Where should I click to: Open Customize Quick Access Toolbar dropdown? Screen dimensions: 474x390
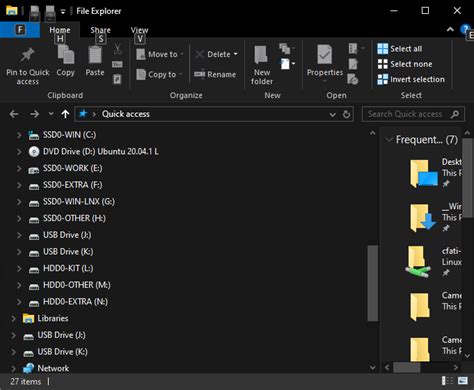[63, 12]
